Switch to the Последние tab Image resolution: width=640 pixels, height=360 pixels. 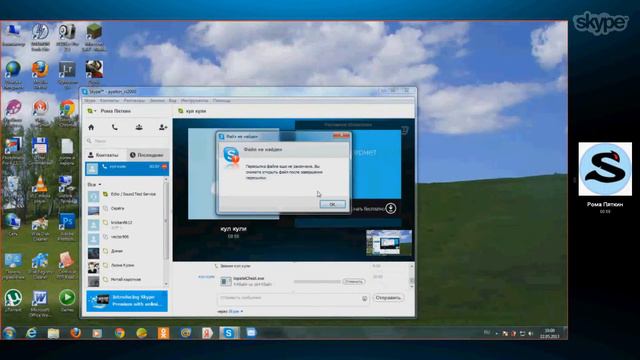(x=147, y=155)
